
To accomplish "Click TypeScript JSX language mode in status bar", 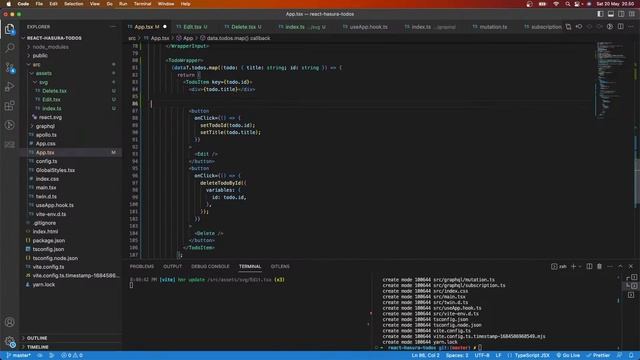I will (532, 356).
